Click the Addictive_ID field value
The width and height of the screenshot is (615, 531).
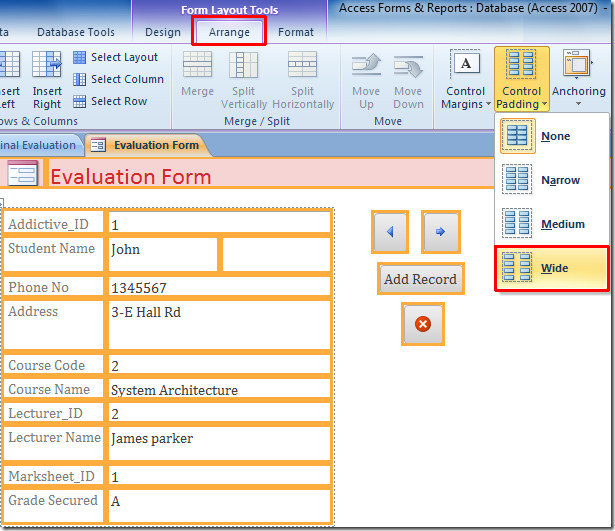point(219,223)
